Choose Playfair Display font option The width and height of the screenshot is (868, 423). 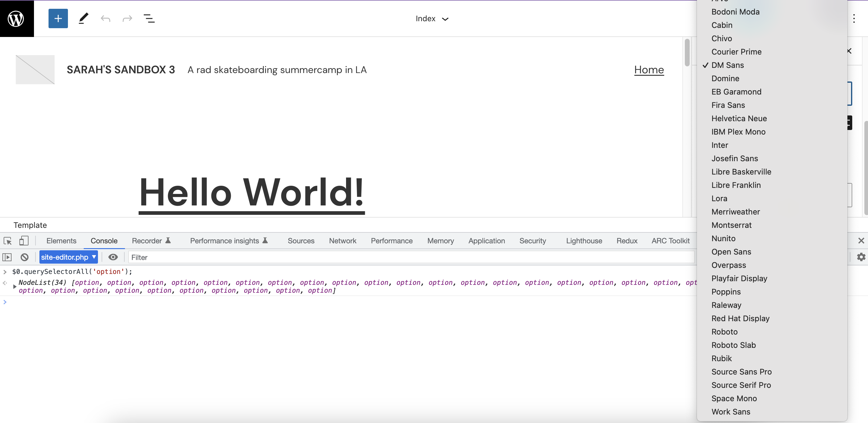(739, 278)
